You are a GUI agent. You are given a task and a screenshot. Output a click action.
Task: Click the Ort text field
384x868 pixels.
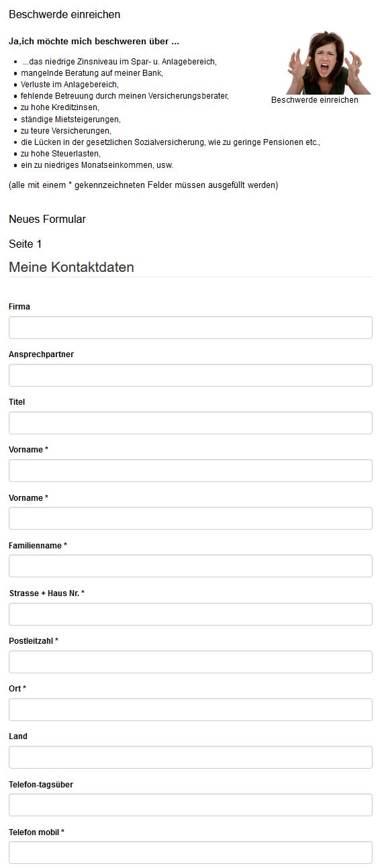click(190, 710)
